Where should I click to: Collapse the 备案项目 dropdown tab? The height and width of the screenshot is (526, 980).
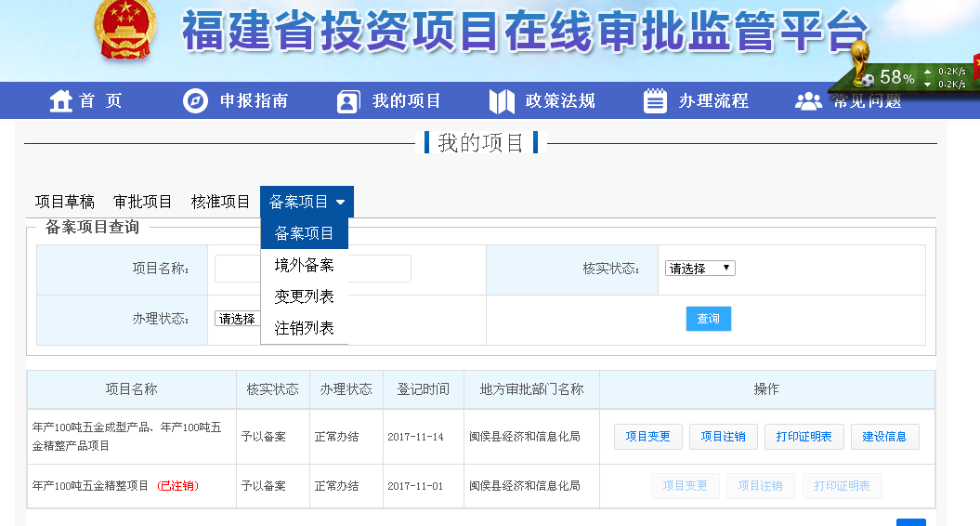[x=307, y=202]
